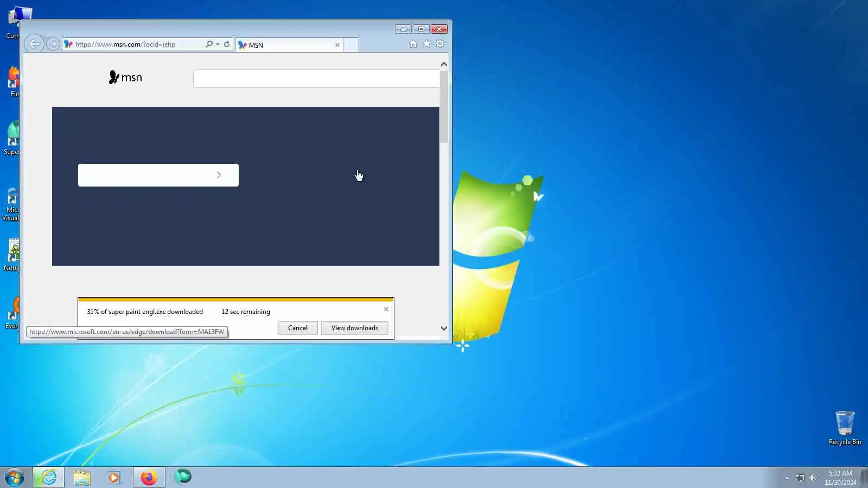
Task: Select the Computer desktop icon
Action: (x=12, y=23)
